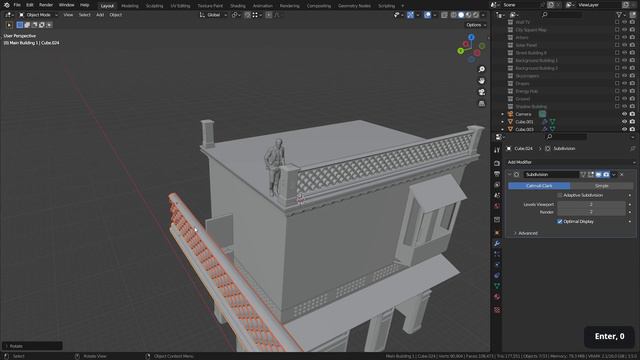
Task: Select Simple subdivision type
Action: tap(602, 186)
